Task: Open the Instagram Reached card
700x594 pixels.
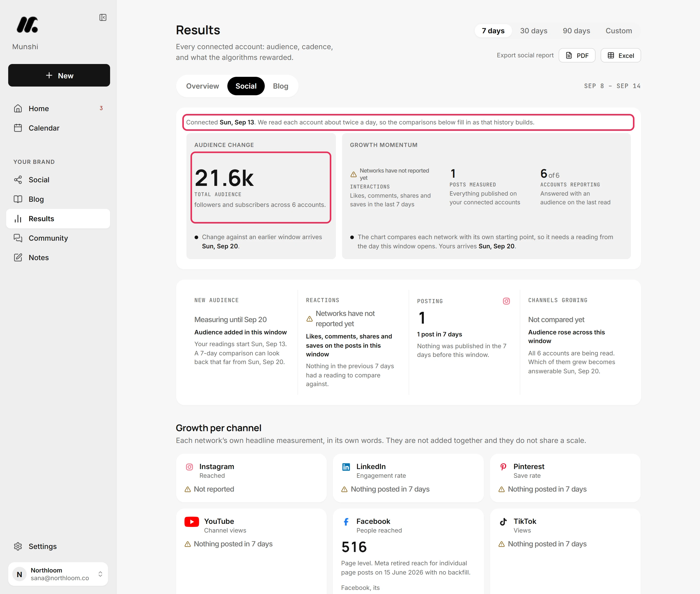Action: (x=251, y=478)
